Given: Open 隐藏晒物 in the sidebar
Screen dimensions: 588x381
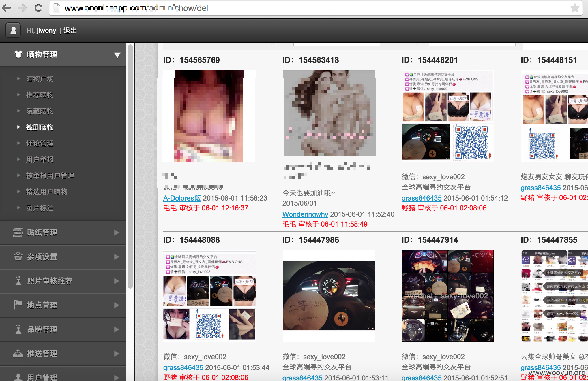Looking at the screenshot, I should tap(40, 111).
